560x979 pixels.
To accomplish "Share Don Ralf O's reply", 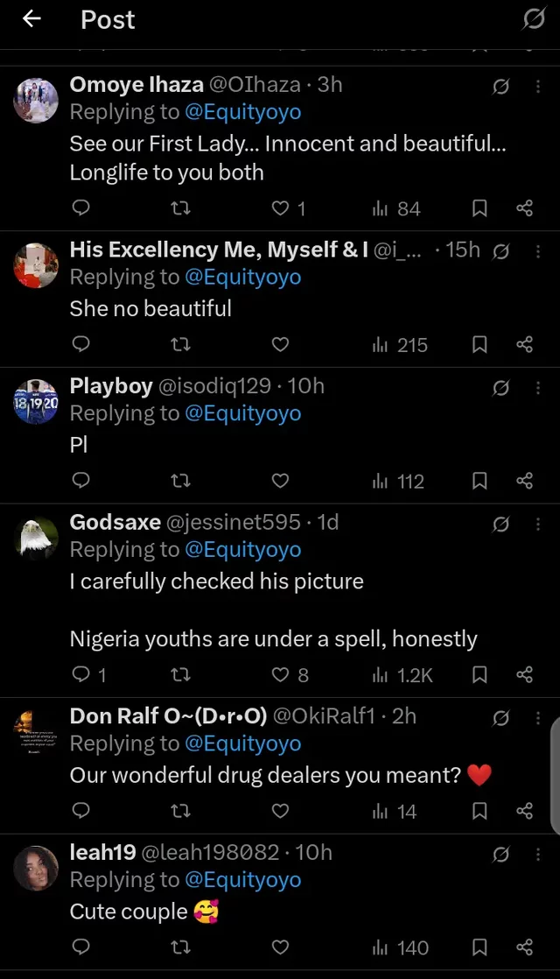I will [525, 811].
